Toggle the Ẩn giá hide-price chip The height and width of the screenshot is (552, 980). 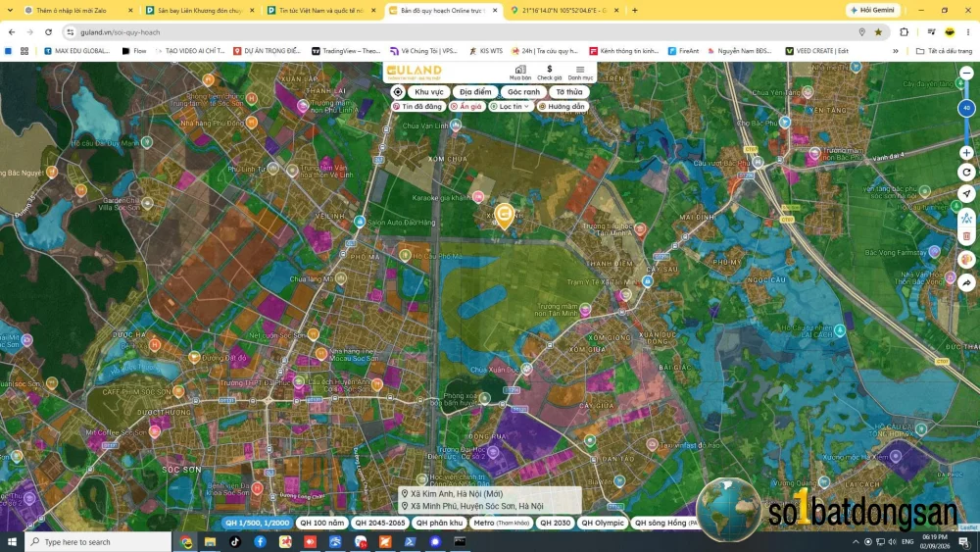click(x=466, y=106)
